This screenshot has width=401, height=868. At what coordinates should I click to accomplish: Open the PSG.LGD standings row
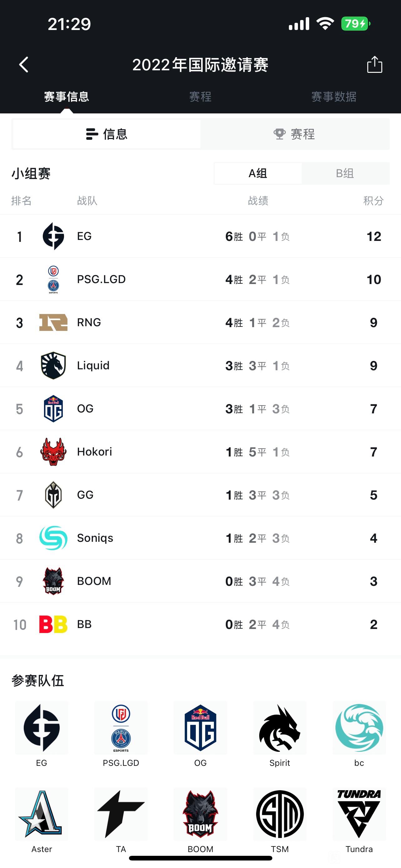(200, 279)
